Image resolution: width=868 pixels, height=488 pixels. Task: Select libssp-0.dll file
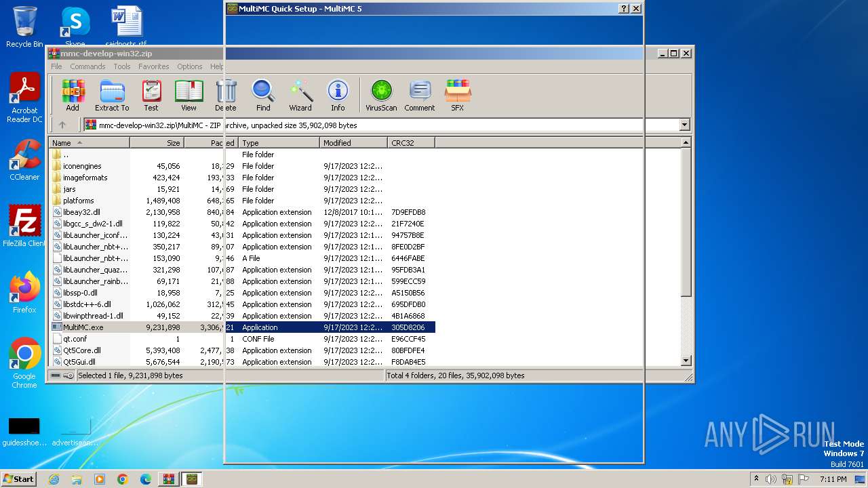pyautogui.click(x=80, y=293)
